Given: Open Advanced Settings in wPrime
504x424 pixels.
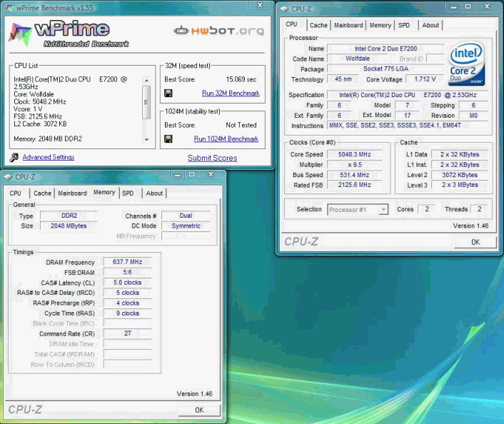Looking at the screenshot, I should point(49,157).
